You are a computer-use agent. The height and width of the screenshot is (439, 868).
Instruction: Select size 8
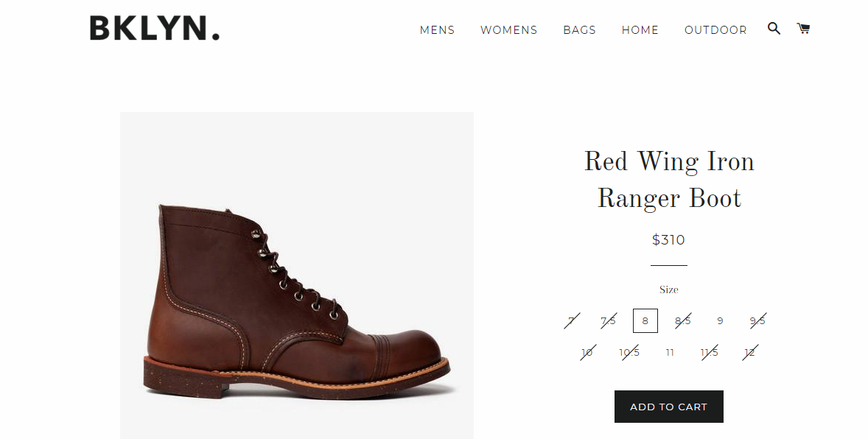pos(645,320)
